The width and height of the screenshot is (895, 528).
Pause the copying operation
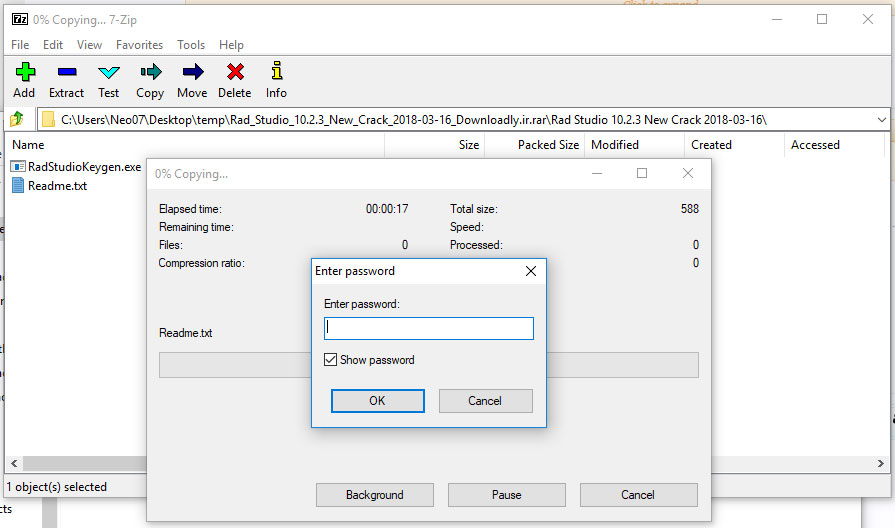pos(507,495)
